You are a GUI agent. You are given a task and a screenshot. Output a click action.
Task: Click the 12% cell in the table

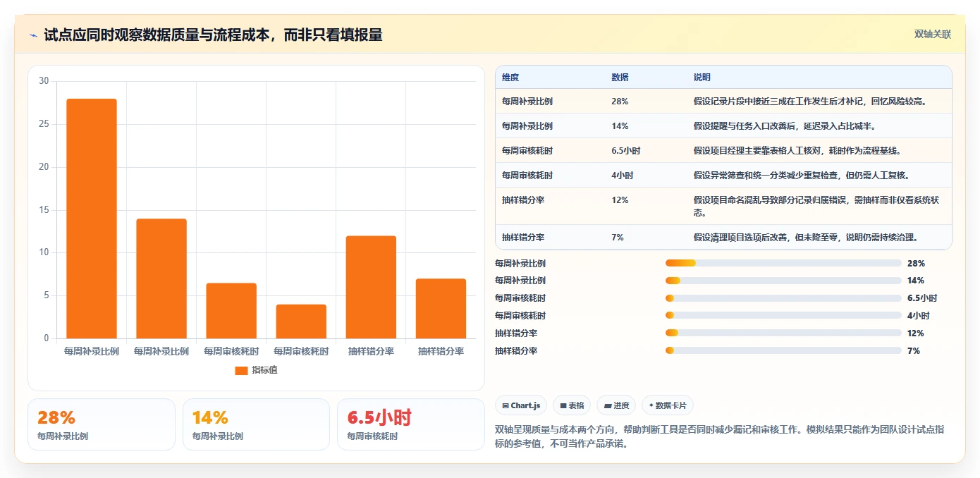[620, 200]
